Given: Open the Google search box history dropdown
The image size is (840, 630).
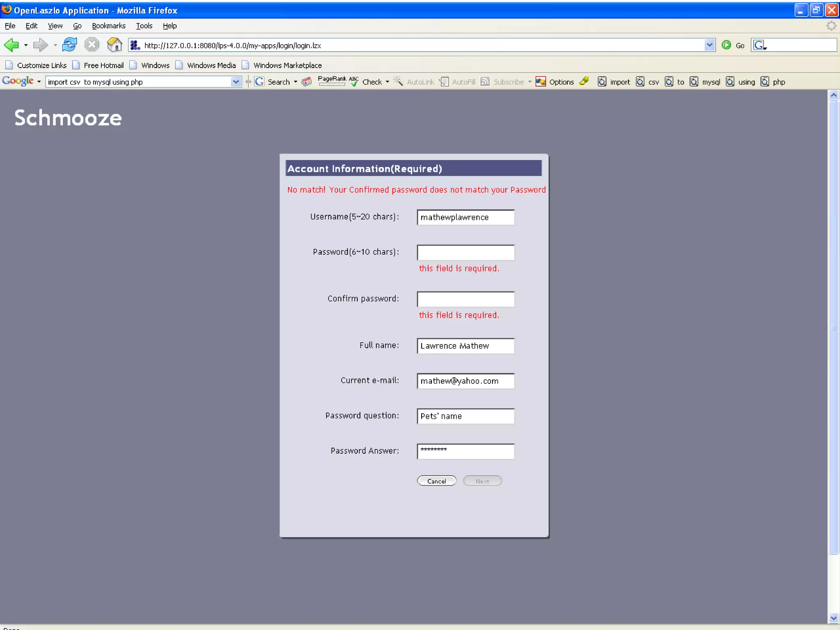Looking at the screenshot, I should [236, 82].
